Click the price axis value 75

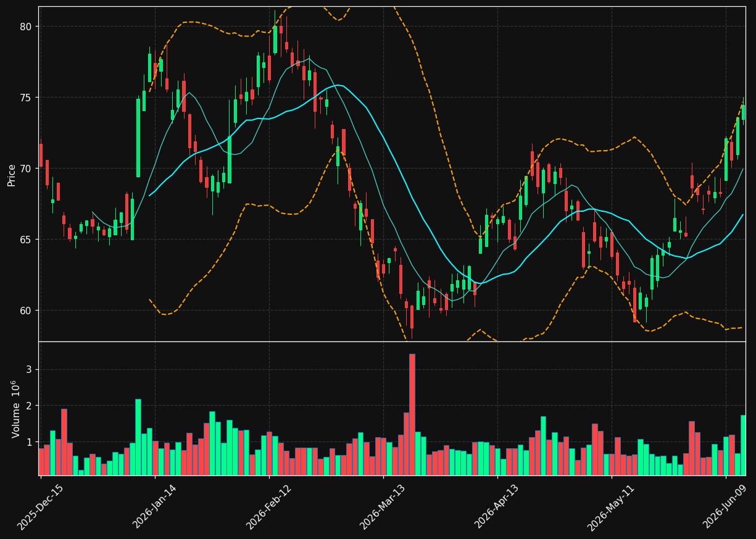point(25,98)
